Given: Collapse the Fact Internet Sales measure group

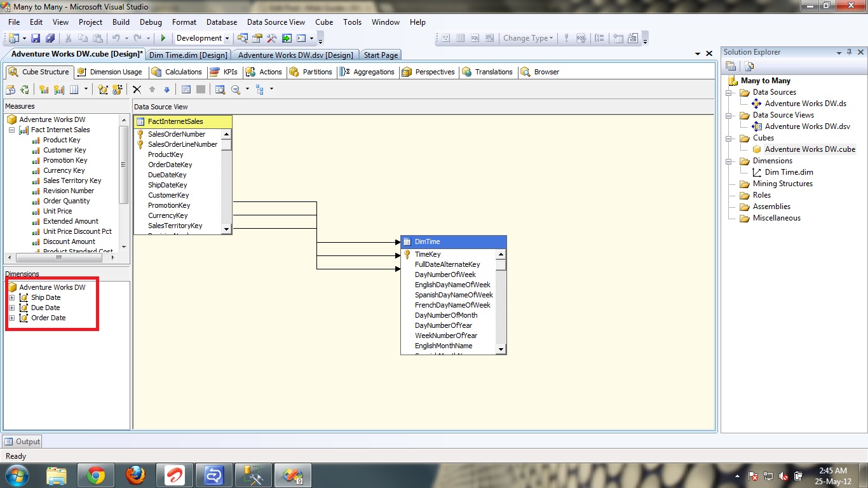Looking at the screenshot, I should (11, 130).
